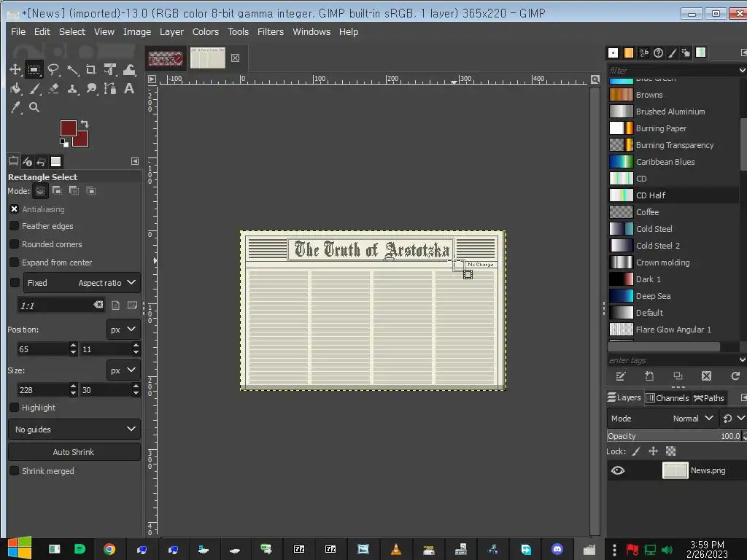Restore rectangle select aspect ratio default

click(x=98, y=305)
